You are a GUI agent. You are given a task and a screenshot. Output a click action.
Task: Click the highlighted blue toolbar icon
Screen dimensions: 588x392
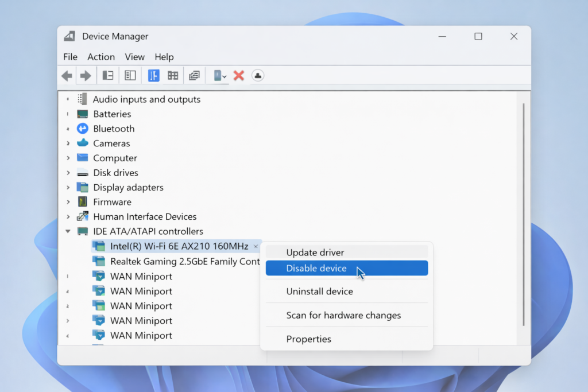(153, 76)
